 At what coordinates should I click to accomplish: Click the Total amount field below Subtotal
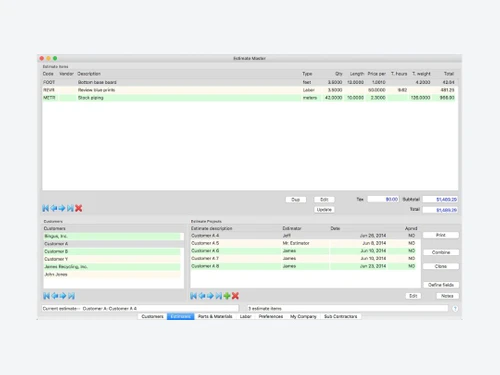pos(440,210)
